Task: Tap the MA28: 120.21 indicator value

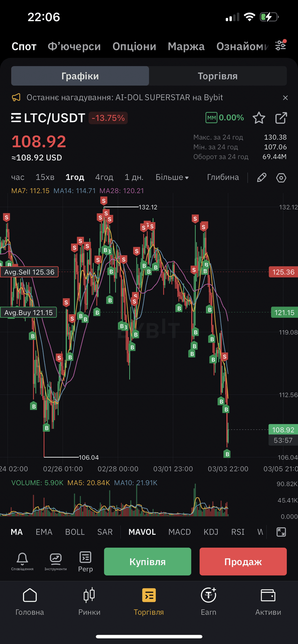Action: tap(122, 191)
